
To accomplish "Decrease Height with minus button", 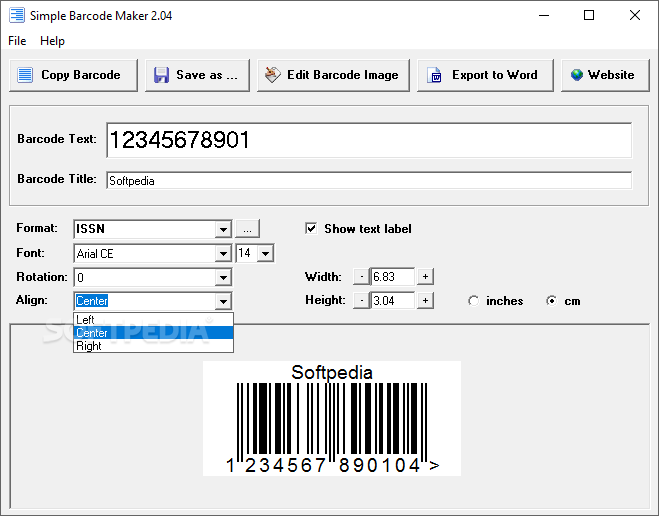I will tap(361, 300).
